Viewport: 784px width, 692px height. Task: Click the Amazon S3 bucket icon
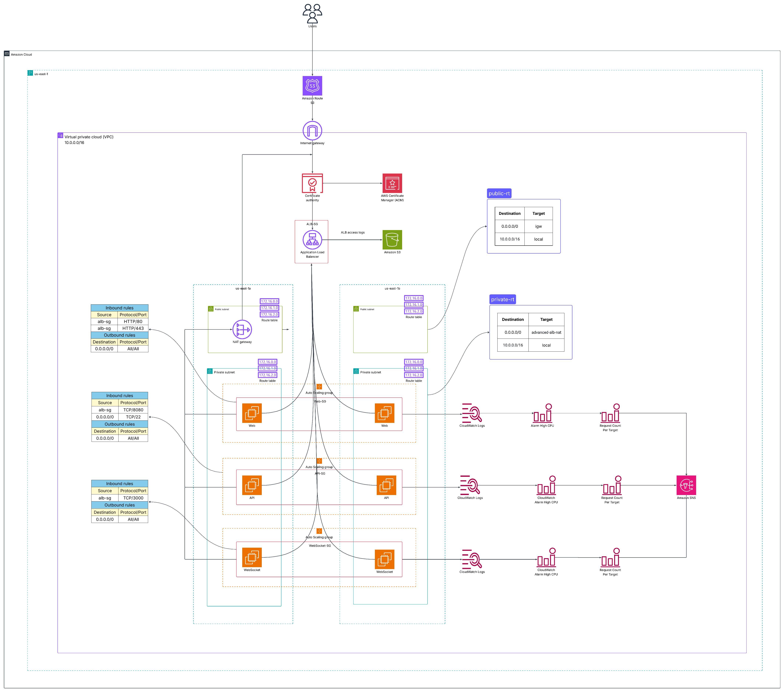[392, 240]
